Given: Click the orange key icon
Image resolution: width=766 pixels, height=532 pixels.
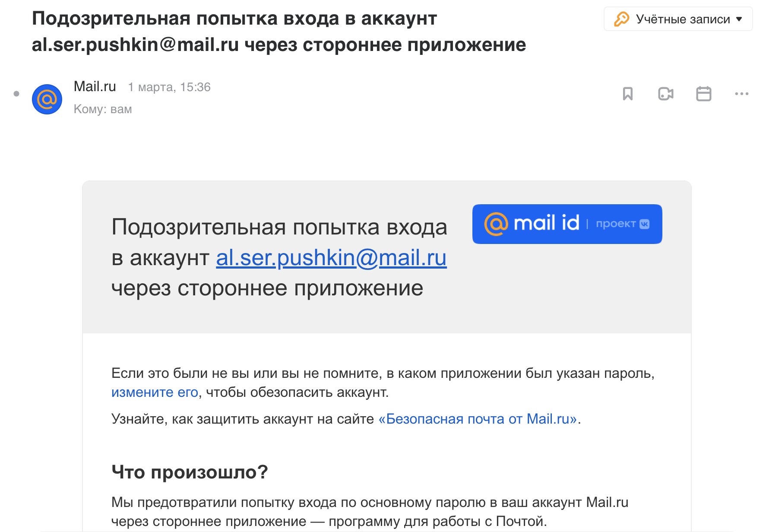Looking at the screenshot, I should [621, 19].
